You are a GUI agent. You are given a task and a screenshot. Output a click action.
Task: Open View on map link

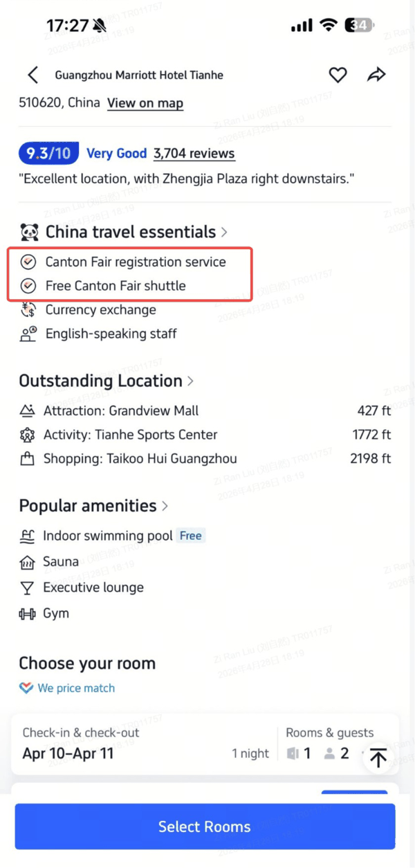coord(145,103)
